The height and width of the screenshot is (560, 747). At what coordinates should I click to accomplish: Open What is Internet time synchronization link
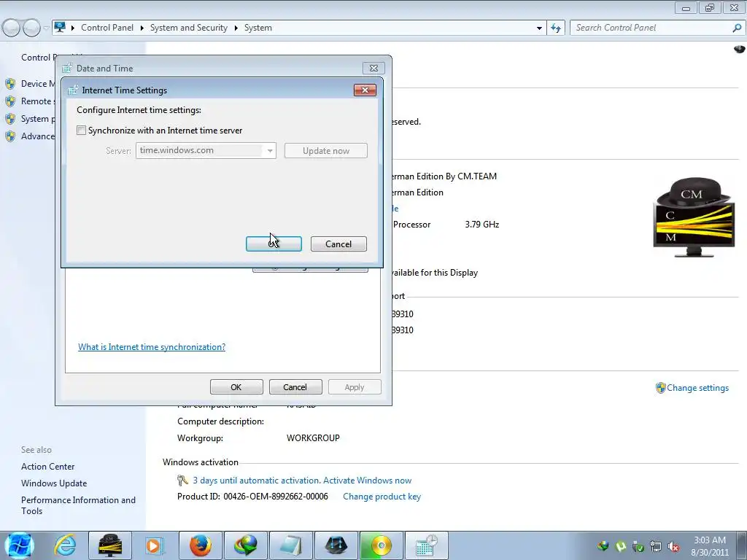click(x=152, y=346)
